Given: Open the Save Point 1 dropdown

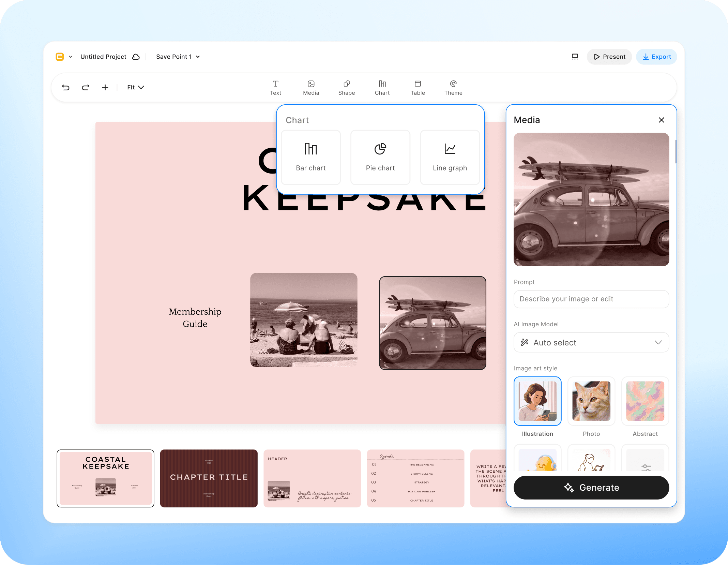Looking at the screenshot, I should click(178, 57).
